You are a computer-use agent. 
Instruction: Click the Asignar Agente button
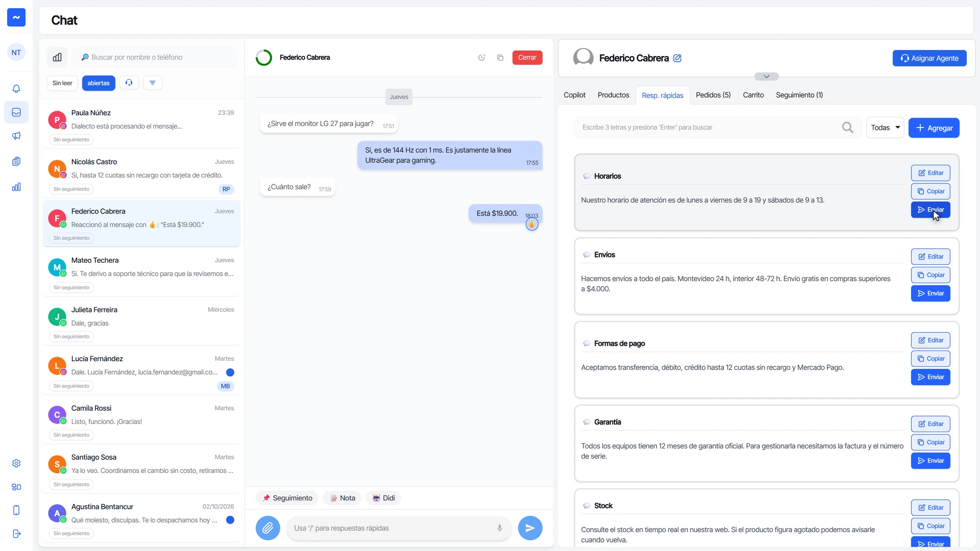(x=929, y=58)
